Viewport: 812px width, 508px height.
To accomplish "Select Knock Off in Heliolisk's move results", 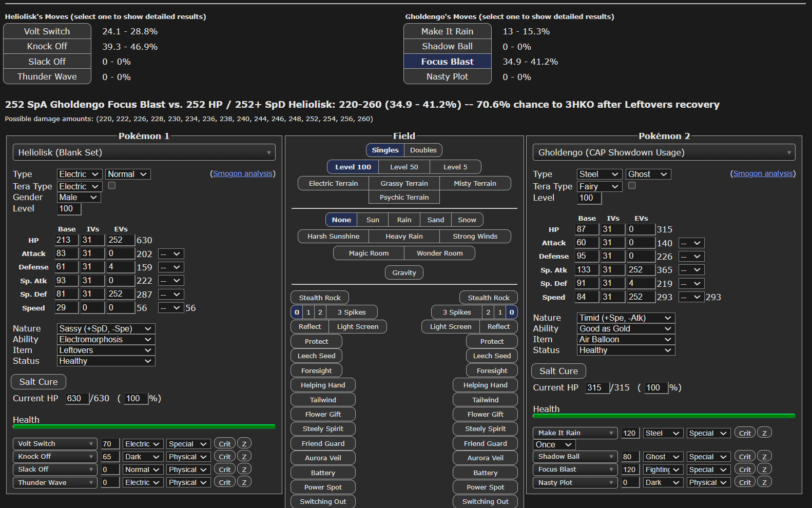I will tap(47, 47).
